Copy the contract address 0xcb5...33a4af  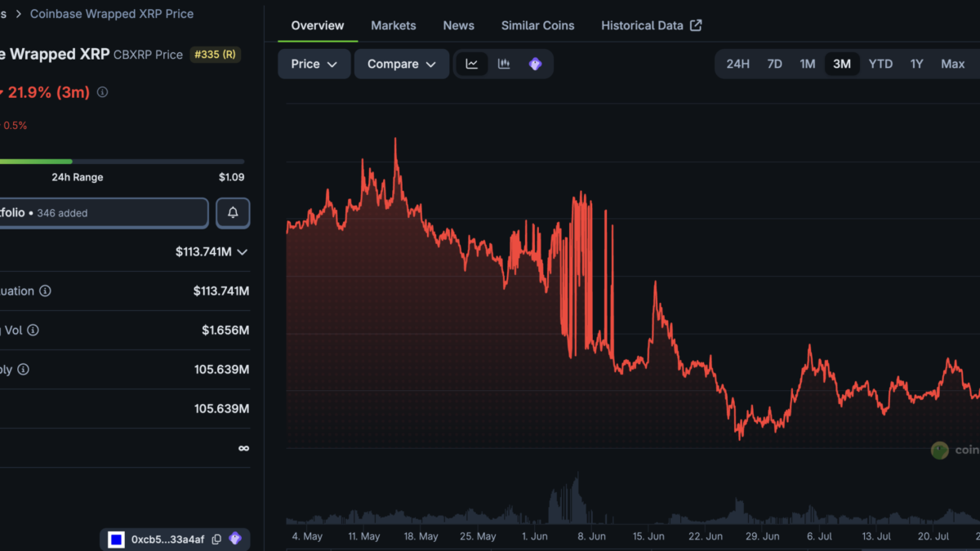[x=216, y=539]
